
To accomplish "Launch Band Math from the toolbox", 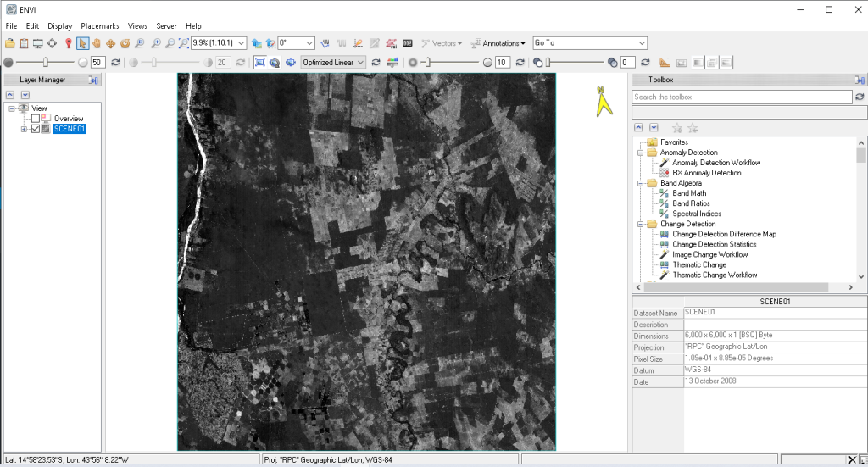I will (x=688, y=193).
